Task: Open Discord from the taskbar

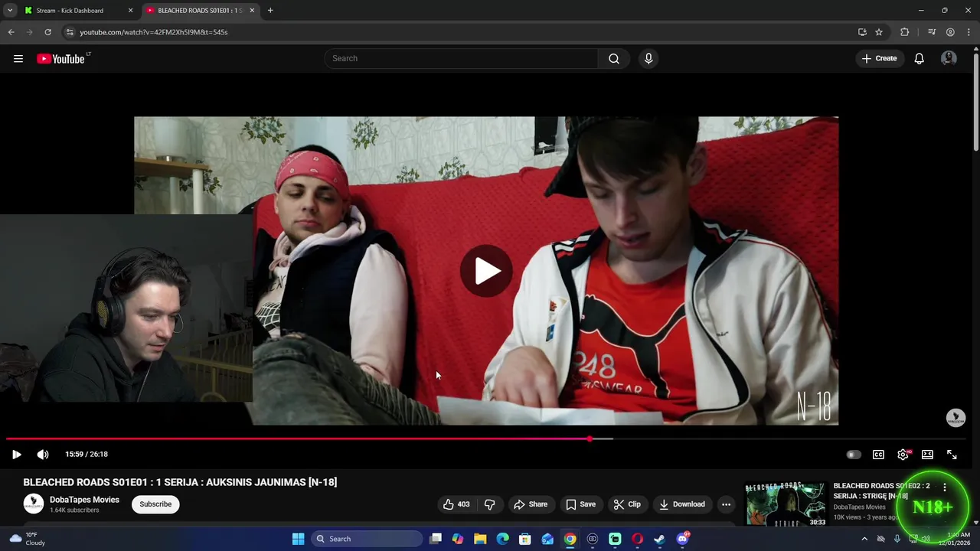Action: (x=682, y=539)
